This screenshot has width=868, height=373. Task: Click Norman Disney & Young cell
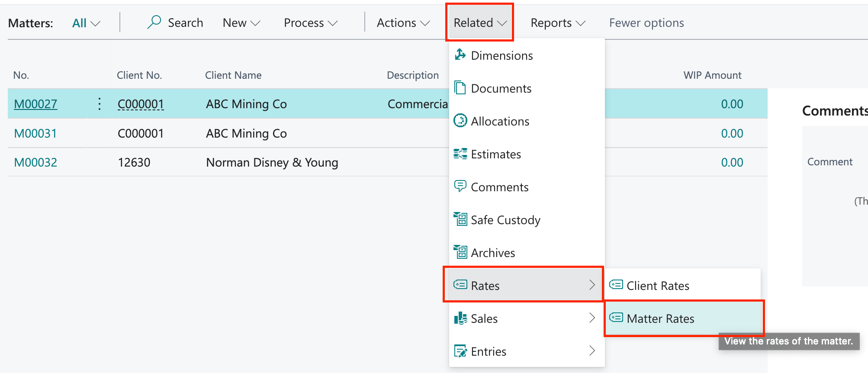[272, 162]
